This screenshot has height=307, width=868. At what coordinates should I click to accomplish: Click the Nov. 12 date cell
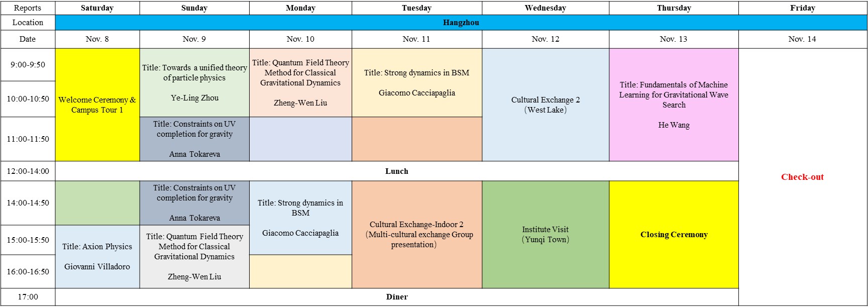545,39
